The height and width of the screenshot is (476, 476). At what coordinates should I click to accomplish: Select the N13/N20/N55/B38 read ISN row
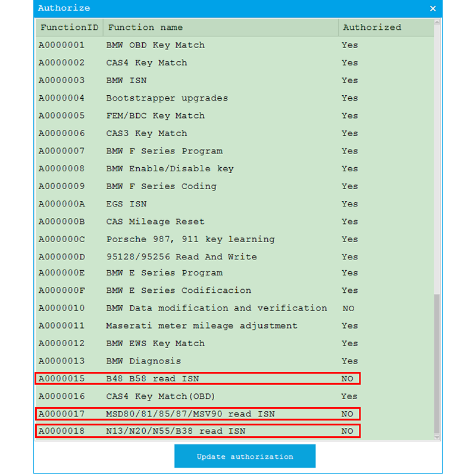point(234,431)
